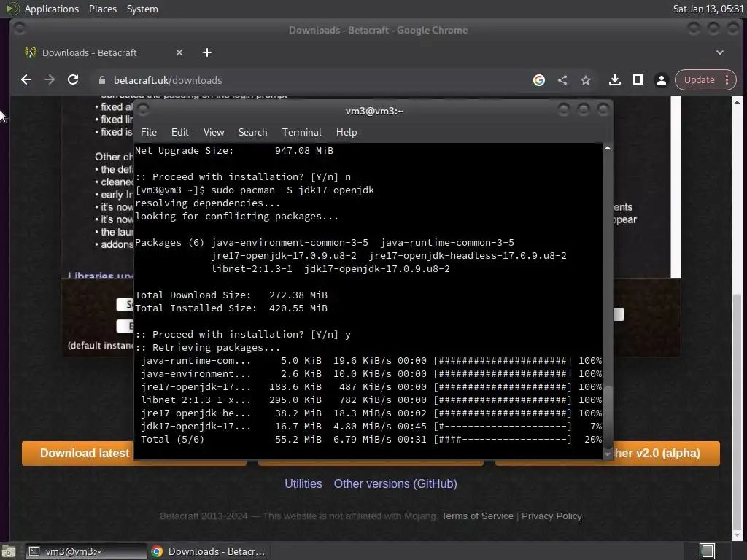Image resolution: width=747 pixels, height=560 pixels.
Task: Open the Places menu
Action: coord(102,9)
